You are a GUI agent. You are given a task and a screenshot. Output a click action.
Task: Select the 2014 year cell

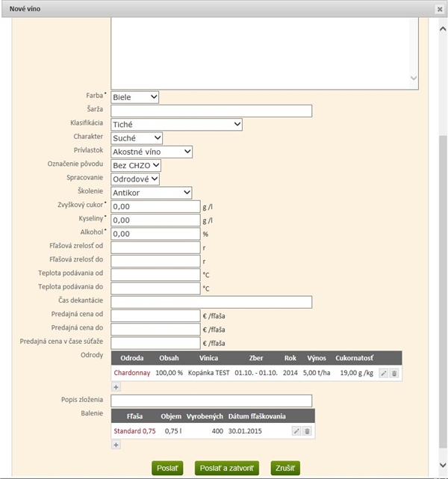290,373
